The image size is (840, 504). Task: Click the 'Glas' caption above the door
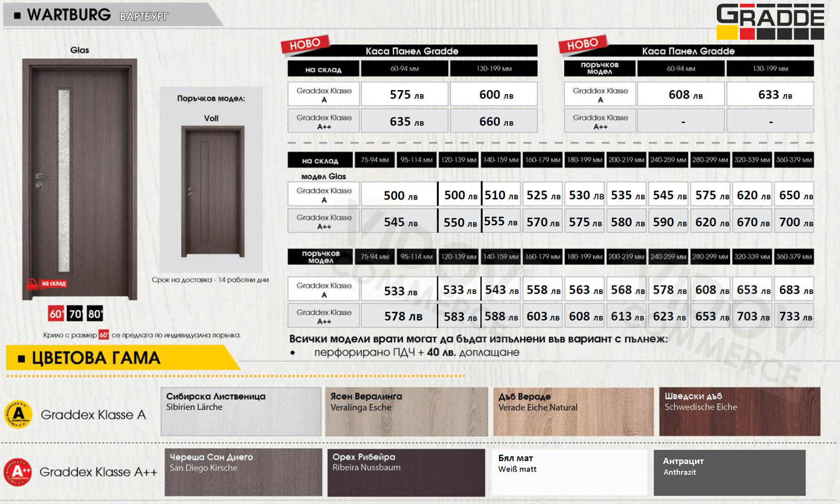point(80,50)
